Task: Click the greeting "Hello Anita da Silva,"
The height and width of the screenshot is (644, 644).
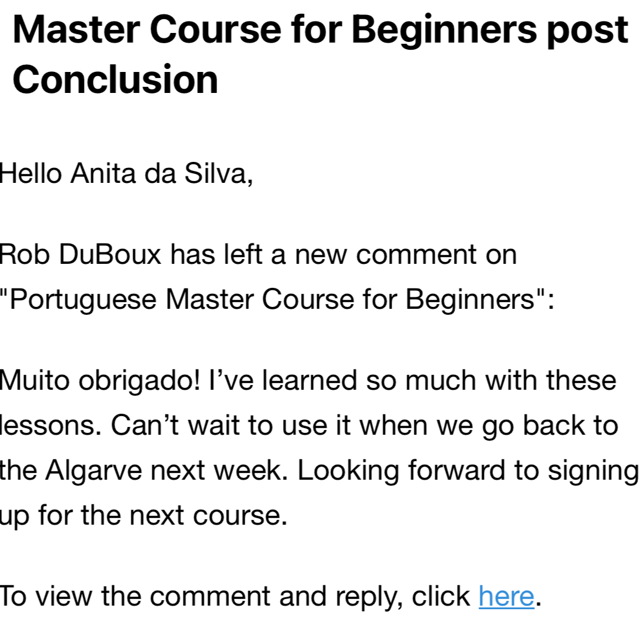Action: click(x=126, y=174)
